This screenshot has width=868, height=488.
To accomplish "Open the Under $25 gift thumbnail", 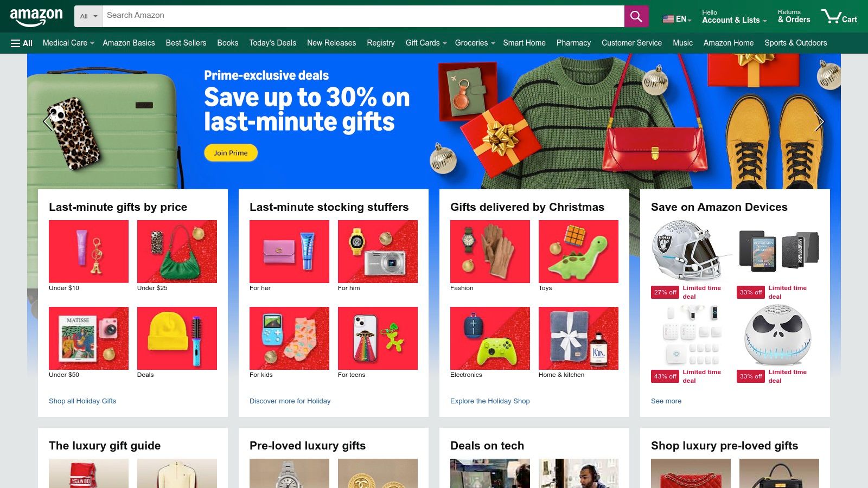I will click(177, 251).
